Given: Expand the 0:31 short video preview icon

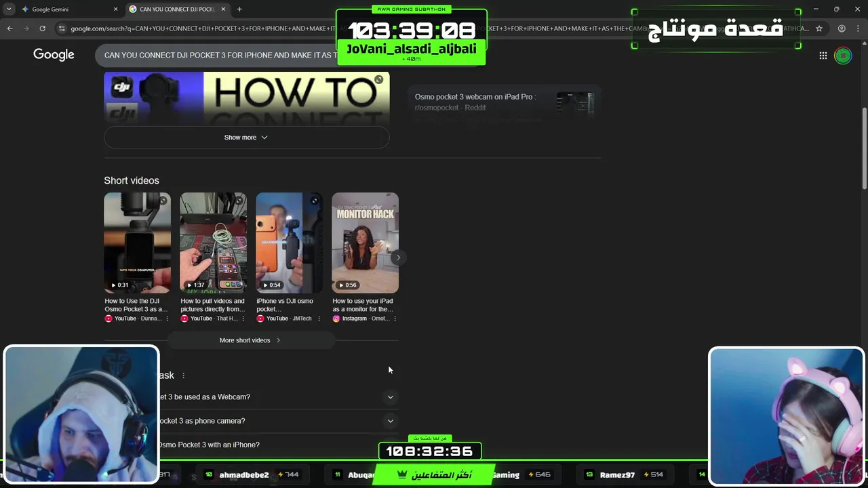Looking at the screenshot, I should (163, 201).
